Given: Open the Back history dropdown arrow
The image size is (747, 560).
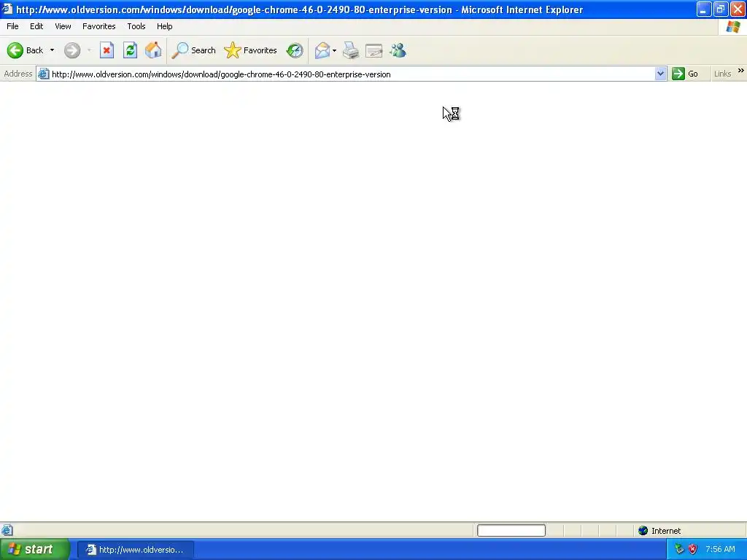Looking at the screenshot, I should (x=52, y=50).
